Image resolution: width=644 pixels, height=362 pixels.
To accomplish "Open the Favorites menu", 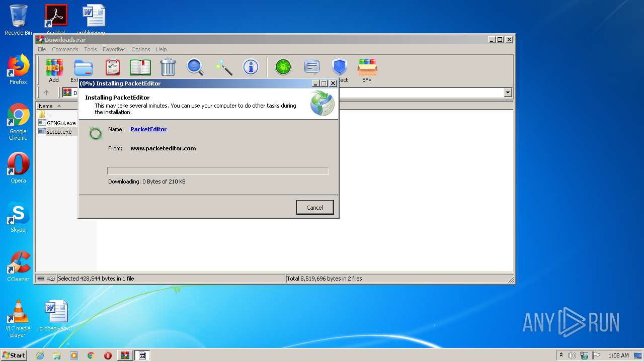I will point(114,49).
